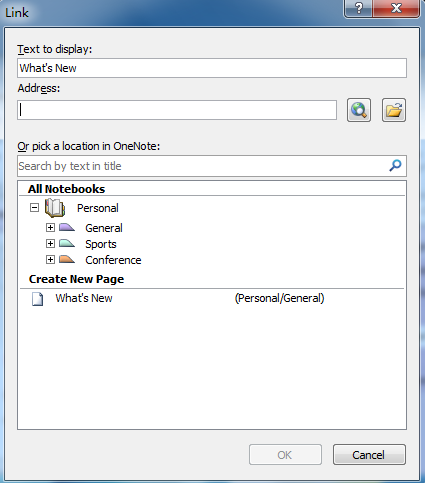This screenshot has width=425, height=483.
Task: Open the dialog Help question mark button
Action: pyautogui.click(x=358, y=8)
